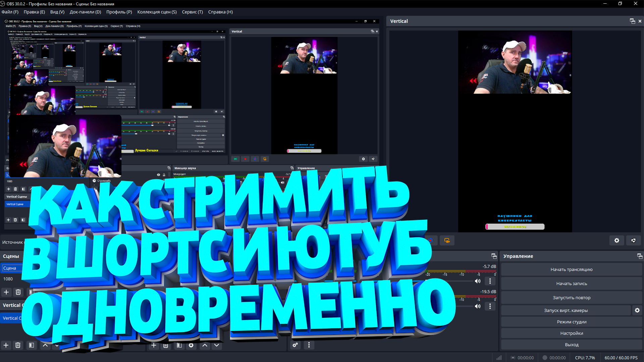
Task: Open source filters icon in sources toolbar
Action: 179,345
